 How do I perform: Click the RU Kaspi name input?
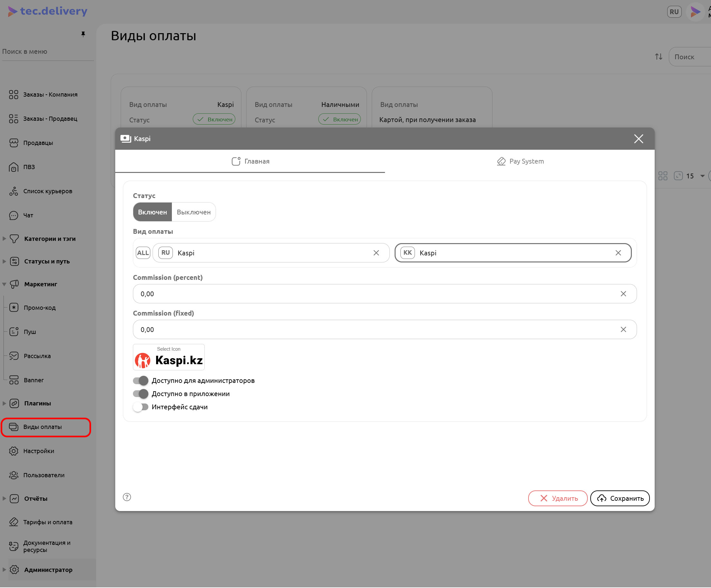[x=271, y=253]
